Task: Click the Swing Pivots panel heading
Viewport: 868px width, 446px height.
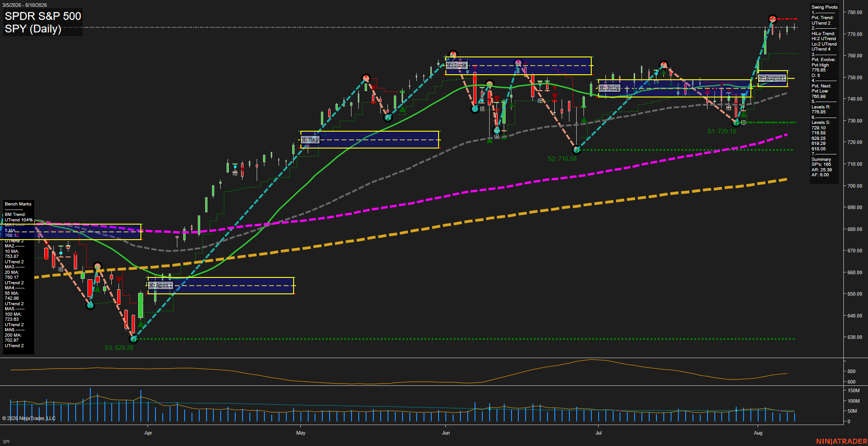Action: (824, 7)
